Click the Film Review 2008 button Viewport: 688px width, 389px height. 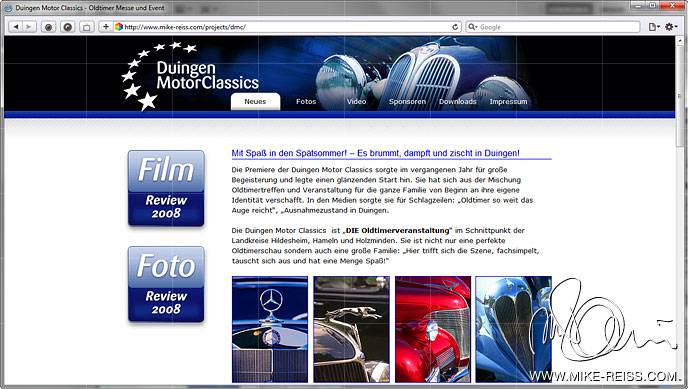coord(166,188)
